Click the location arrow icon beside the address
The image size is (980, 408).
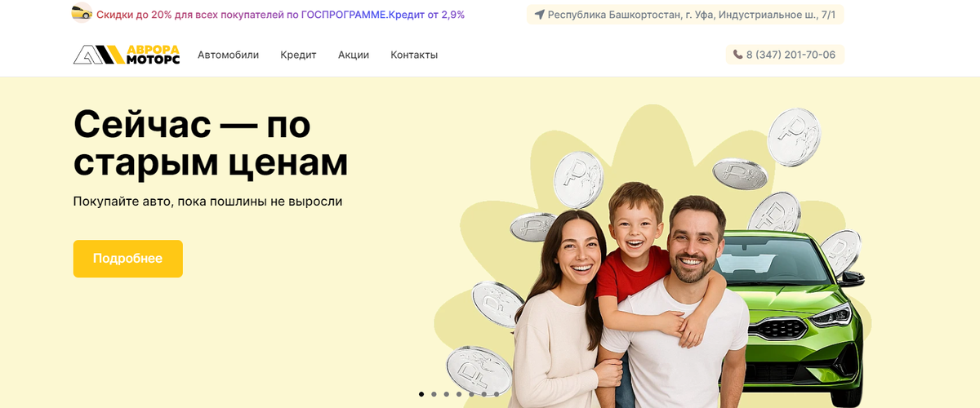click(x=539, y=15)
